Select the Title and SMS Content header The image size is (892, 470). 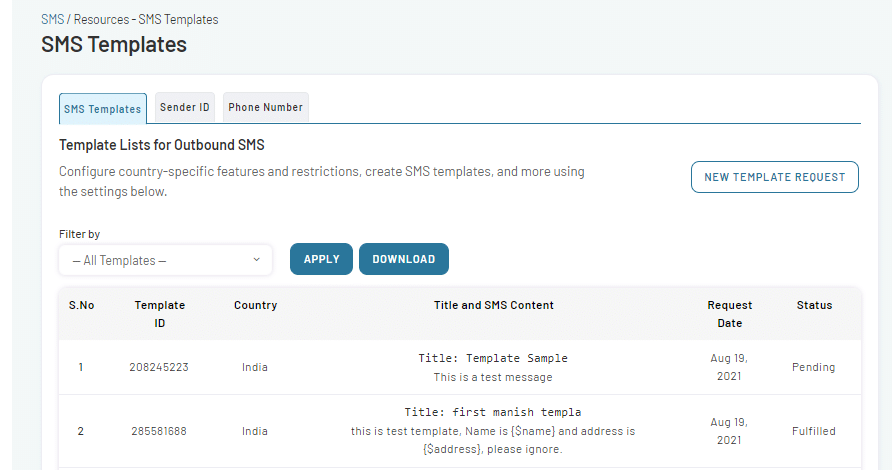click(x=494, y=305)
